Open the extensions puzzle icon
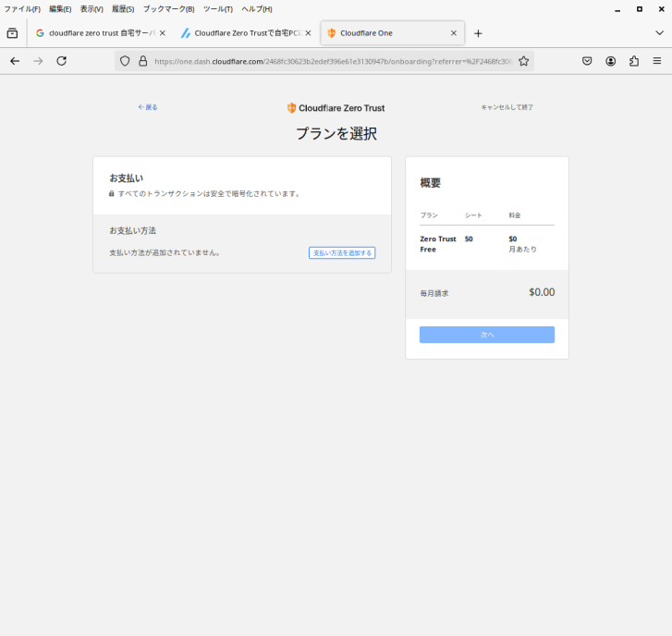This screenshot has width=672, height=636. (634, 61)
